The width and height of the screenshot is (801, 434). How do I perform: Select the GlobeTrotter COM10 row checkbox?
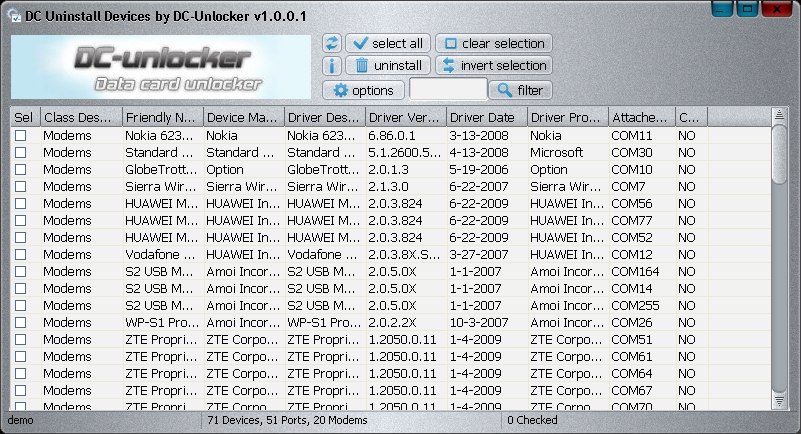pyautogui.click(x=20, y=170)
